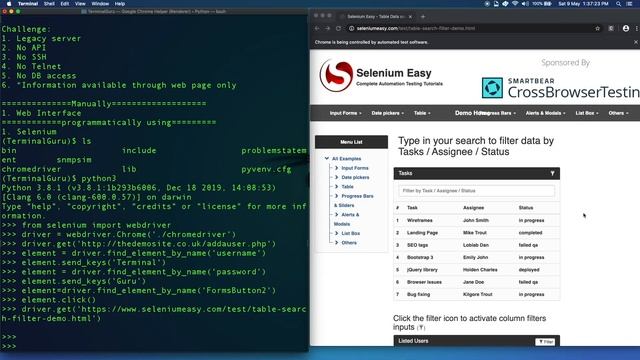This screenshot has height=360, width=640.
Task: Click the Filter button in Listed Users panel
Action: click(545, 342)
